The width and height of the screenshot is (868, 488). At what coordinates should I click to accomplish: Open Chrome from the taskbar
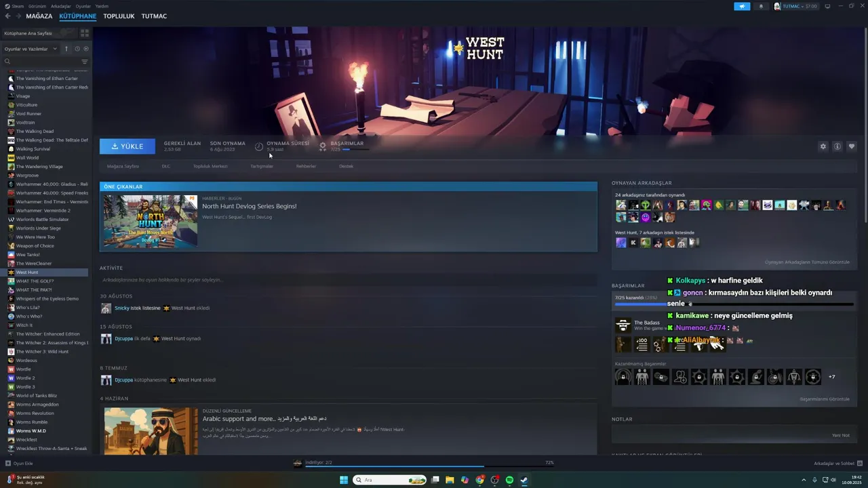click(x=479, y=480)
